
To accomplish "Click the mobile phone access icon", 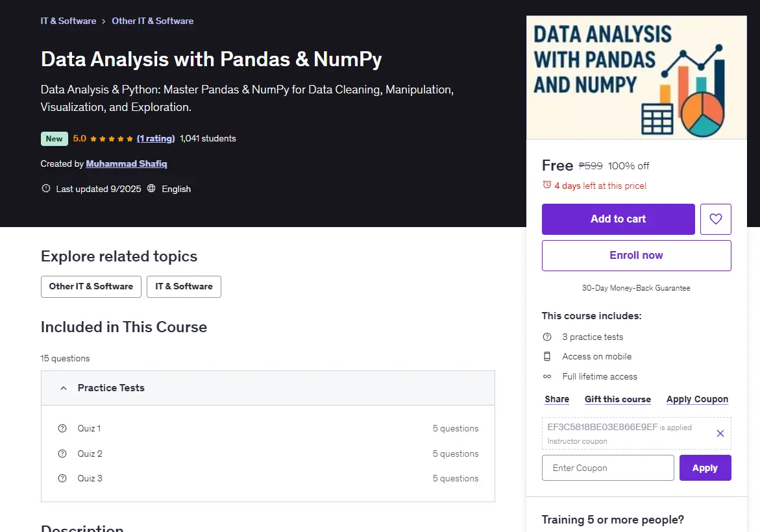I will coord(546,356).
